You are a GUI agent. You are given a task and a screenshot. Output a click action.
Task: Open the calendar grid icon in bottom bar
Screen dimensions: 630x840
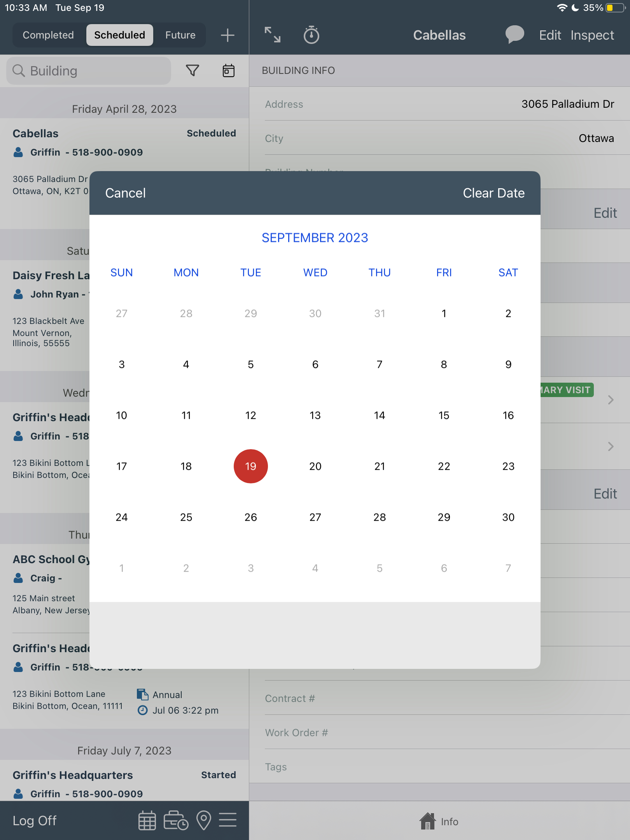pos(147,821)
